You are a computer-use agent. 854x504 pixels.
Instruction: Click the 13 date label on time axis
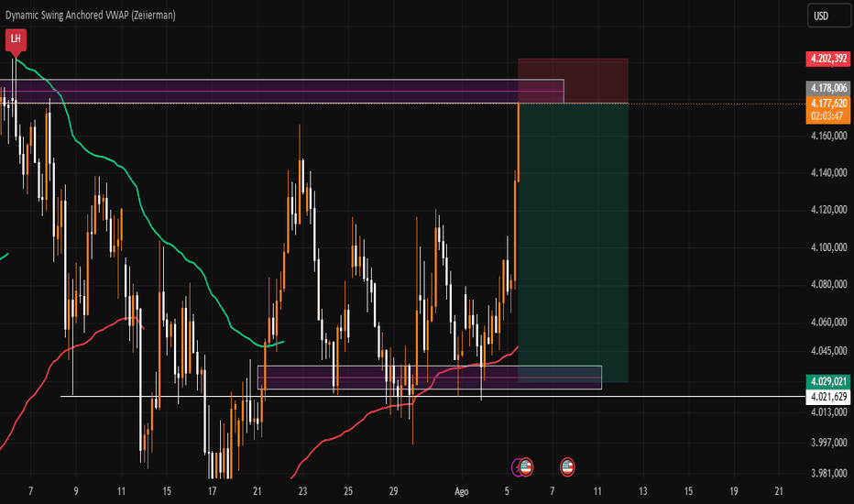click(642, 491)
